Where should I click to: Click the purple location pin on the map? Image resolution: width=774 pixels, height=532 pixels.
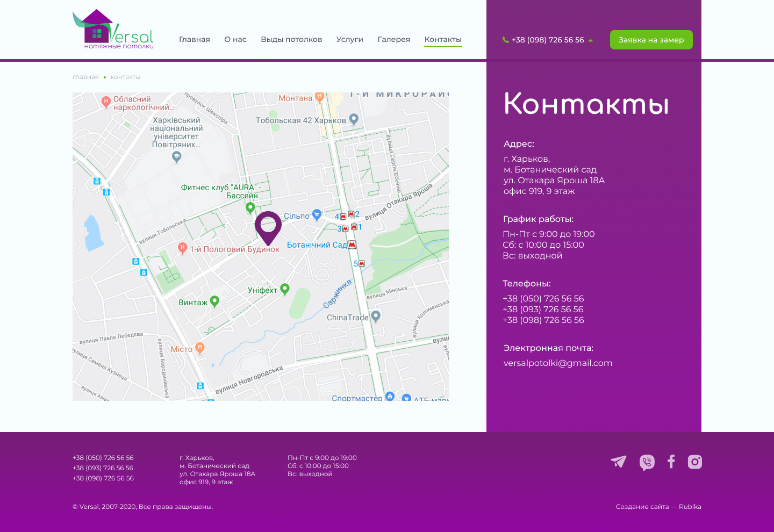[x=268, y=228]
